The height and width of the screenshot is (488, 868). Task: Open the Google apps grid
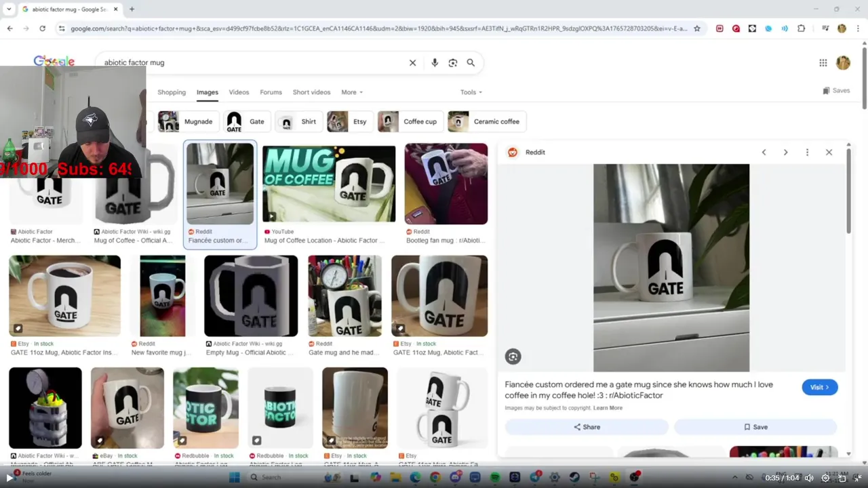823,62
